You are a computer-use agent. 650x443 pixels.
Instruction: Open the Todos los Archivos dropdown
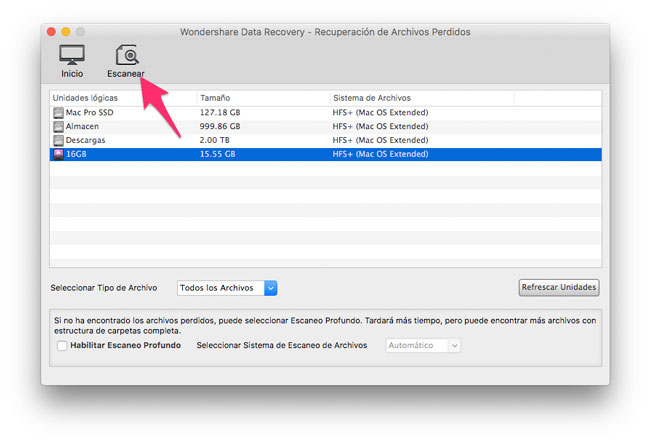click(x=226, y=288)
